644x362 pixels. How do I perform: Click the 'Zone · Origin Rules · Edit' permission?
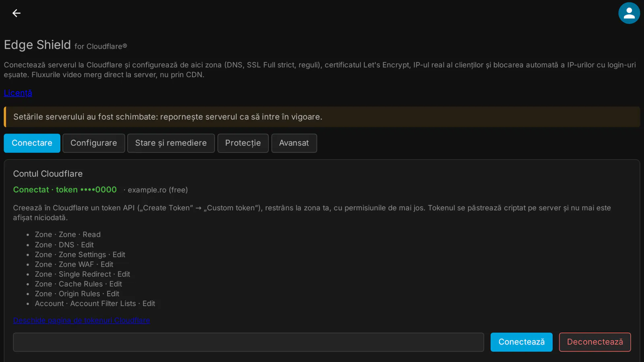pos(77,294)
